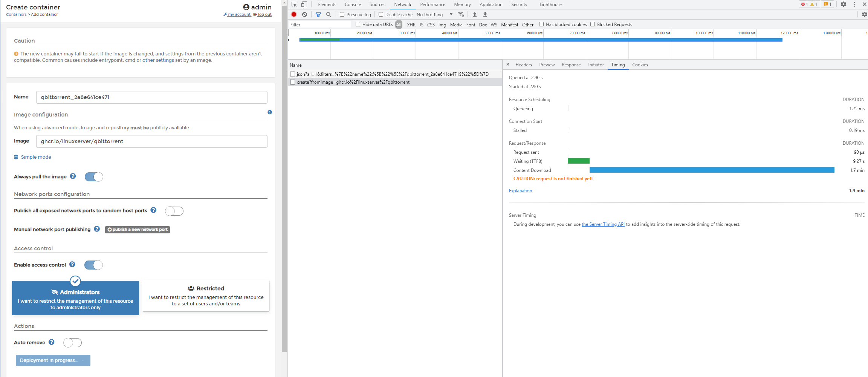Open DevTools settings gear
Screen dimensions: 868x377
pyautogui.click(x=844, y=4)
